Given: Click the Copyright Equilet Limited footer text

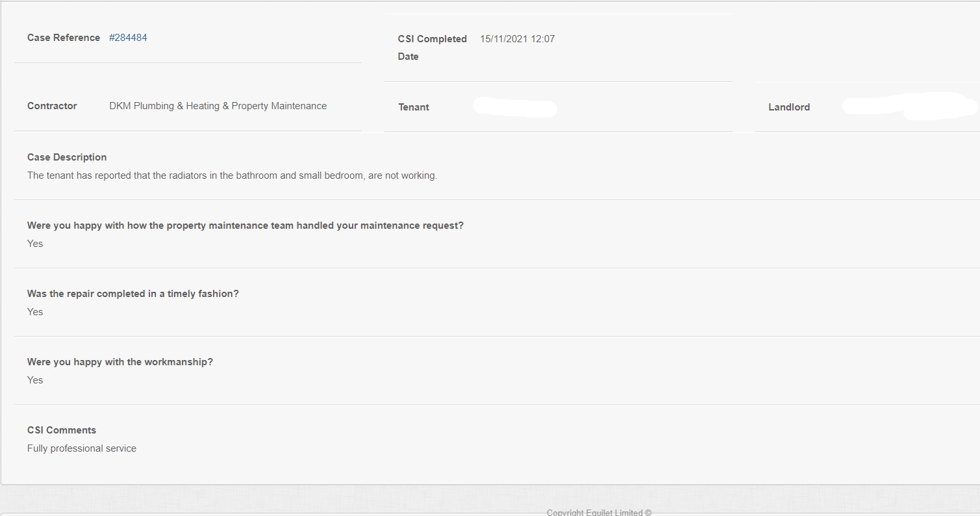Looking at the screenshot, I should tap(599, 512).
